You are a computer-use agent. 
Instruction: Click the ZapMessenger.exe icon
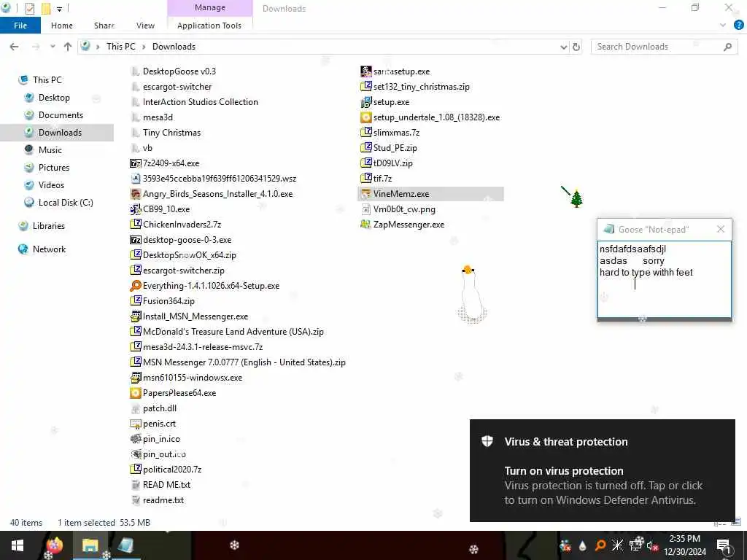click(x=366, y=225)
